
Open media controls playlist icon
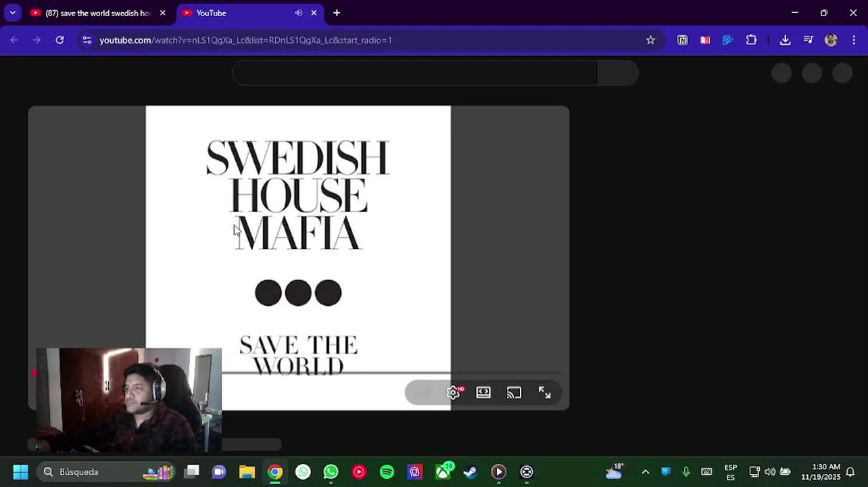[808, 41]
